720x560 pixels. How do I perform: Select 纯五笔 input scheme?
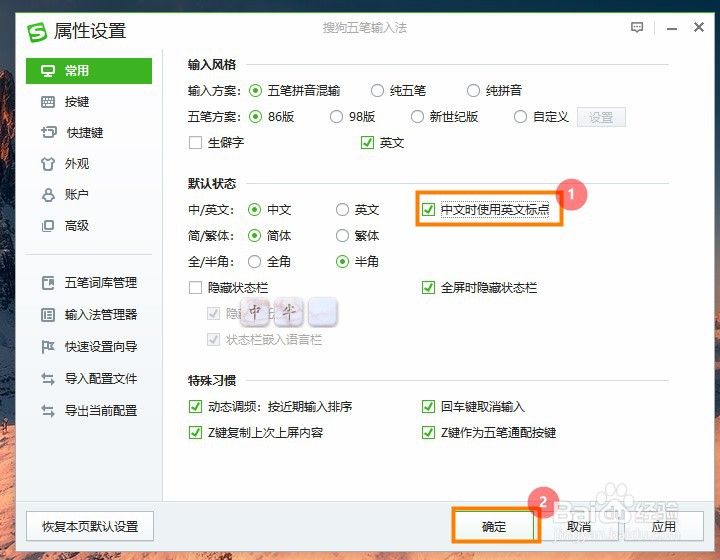[377, 91]
